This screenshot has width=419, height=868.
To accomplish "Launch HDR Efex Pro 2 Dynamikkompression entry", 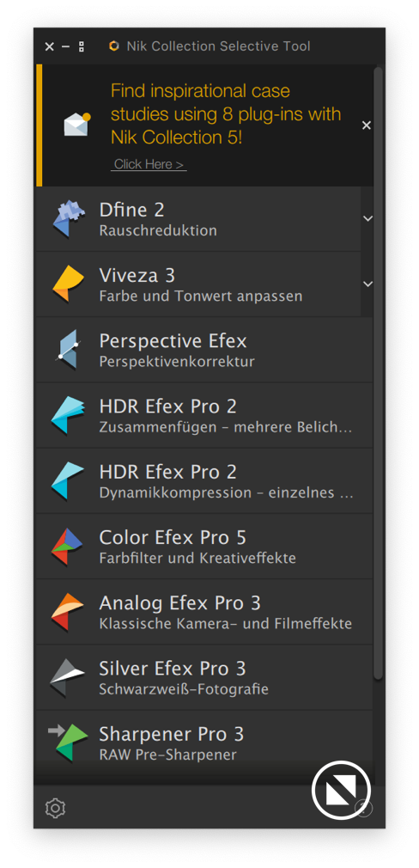I will [x=204, y=480].
